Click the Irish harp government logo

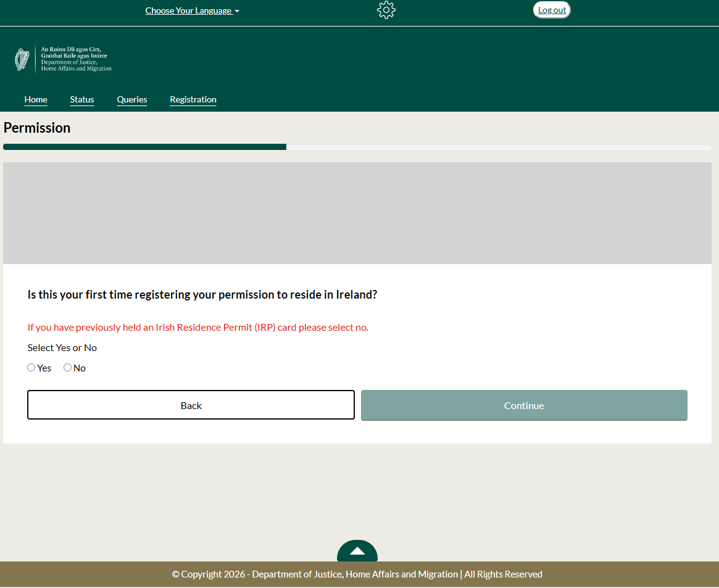coord(22,59)
